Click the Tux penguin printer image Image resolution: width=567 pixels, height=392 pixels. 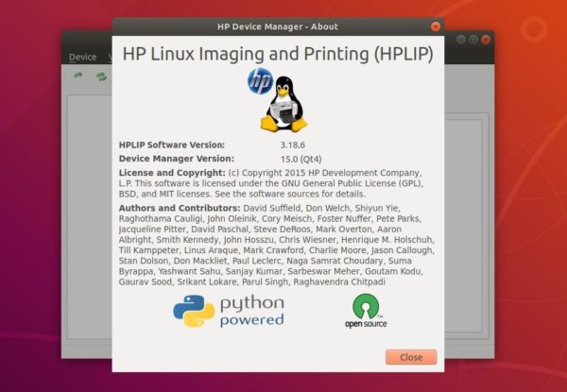click(x=283, y=104)
